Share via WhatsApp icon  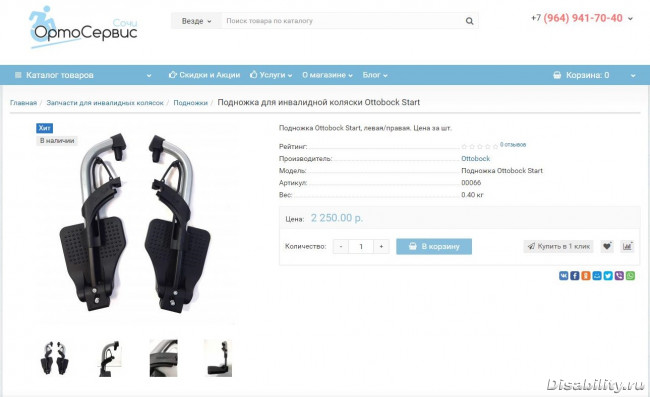pyautogui.click(x=630, y=276)
